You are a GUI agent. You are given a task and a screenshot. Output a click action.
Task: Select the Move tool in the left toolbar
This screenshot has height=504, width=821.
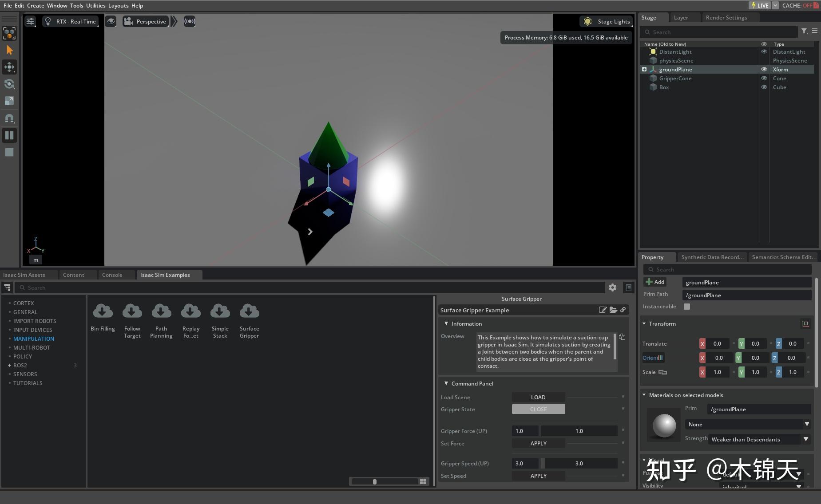tap(9, 67)
